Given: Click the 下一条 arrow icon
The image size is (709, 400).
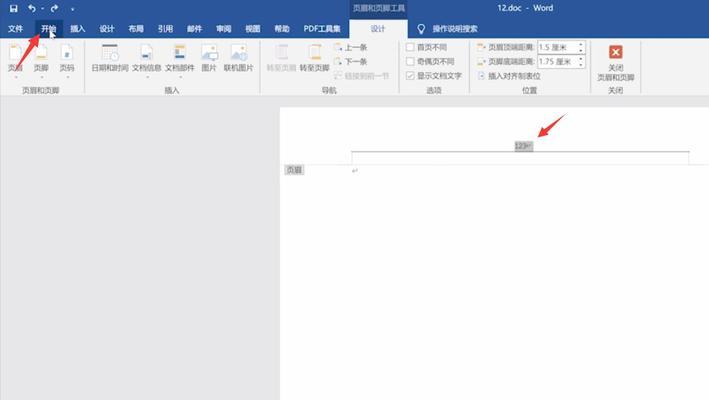Looking at the screenshot, I should tap(338, 61).
